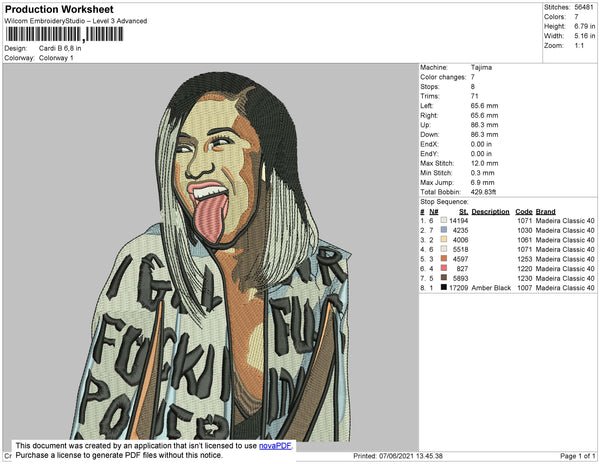The image size is (600, 464).
Task: Click the design name 'Cardi B 6,8 in'
Action: pos(60,49)
